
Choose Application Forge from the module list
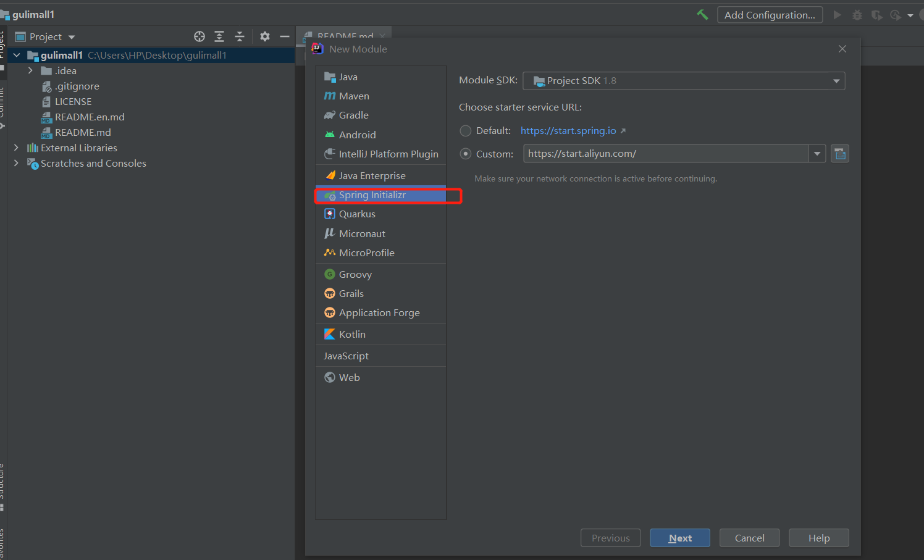pyautogui.click(x=380, y=312)
